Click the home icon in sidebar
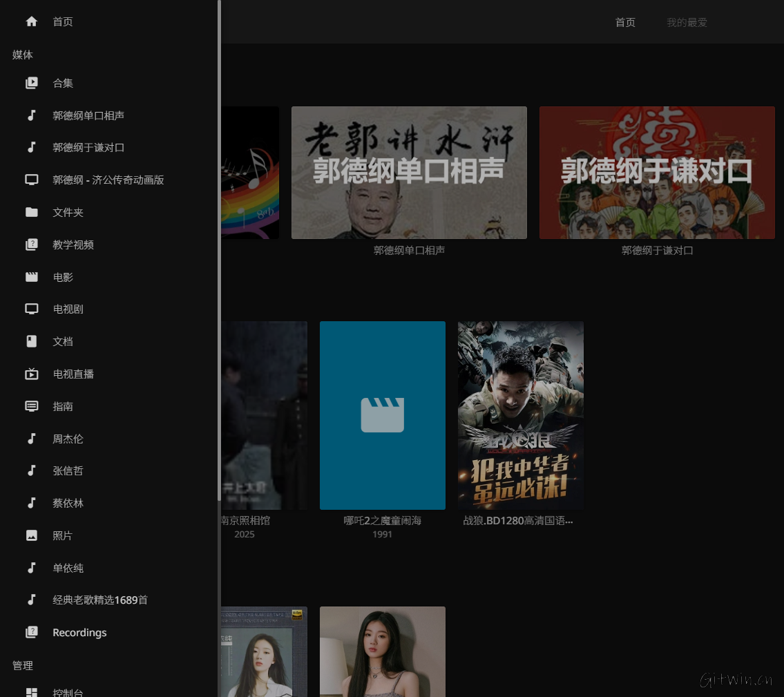 [31, 21]
